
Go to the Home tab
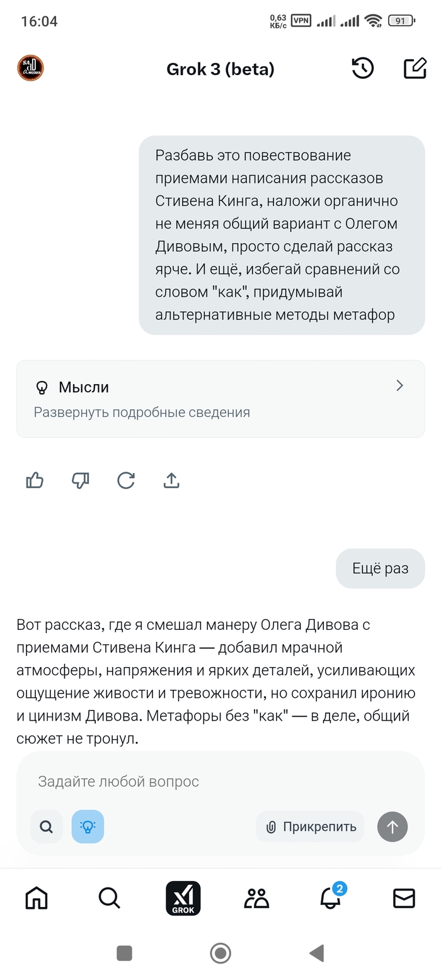(37, 898)
